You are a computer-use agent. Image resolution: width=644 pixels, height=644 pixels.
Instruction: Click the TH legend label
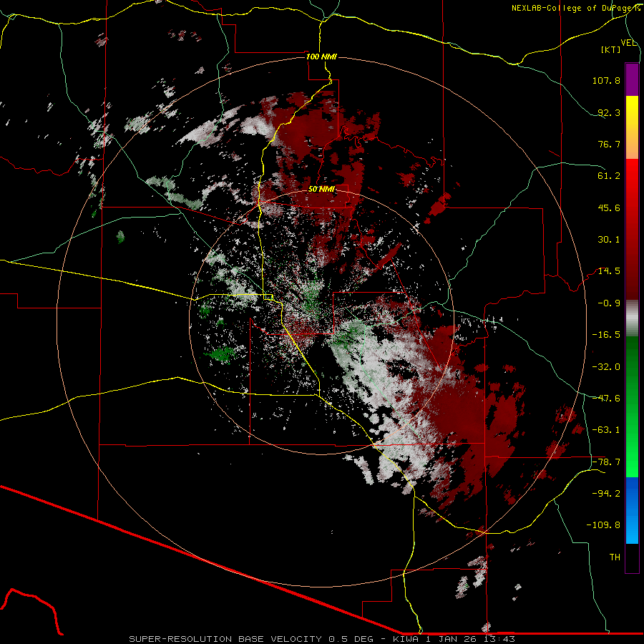[615, 557]
